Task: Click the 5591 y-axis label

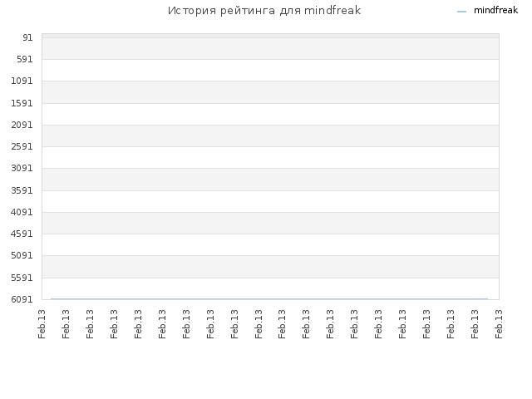Action: pyautogui.click(x=22, y=278)
